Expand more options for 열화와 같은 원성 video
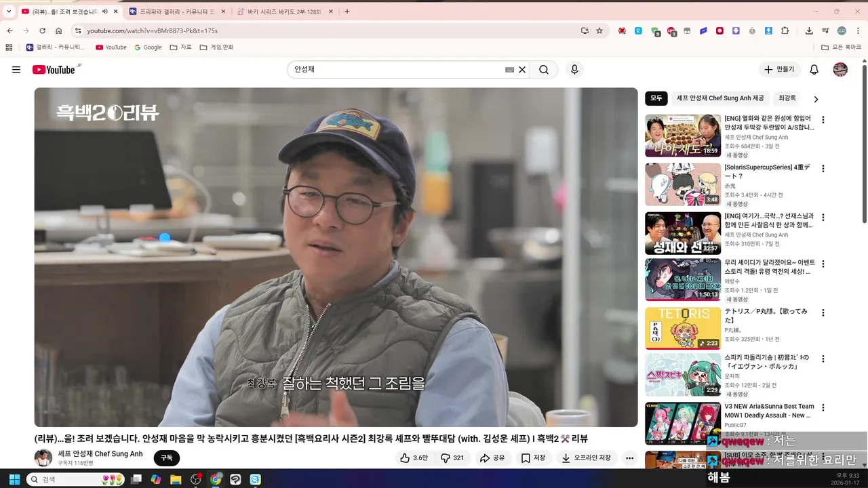The image size is (868, 488). coord(823,120)
